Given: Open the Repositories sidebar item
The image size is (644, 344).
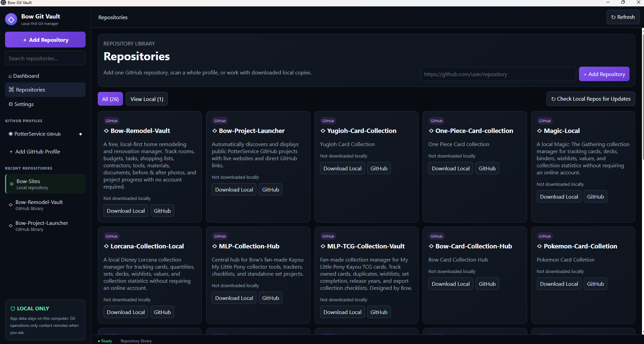Looking at the screenshot, I should click(x=45, y=90).
